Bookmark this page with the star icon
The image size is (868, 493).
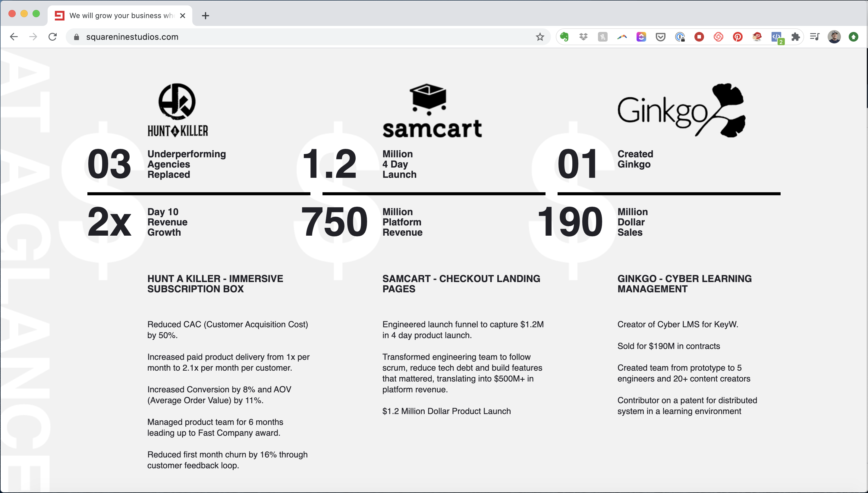[x=540, y=36]
